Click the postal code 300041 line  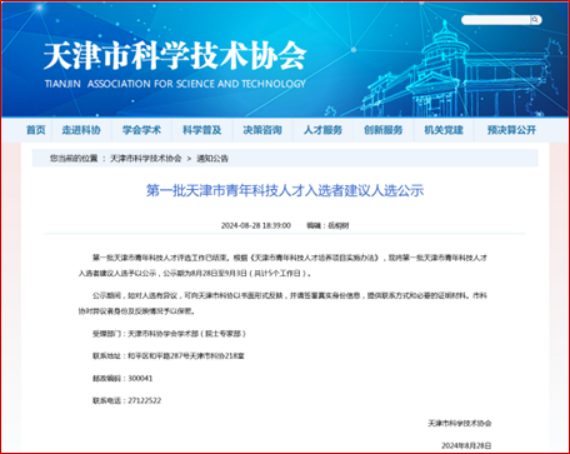click(x=123, y=378)
